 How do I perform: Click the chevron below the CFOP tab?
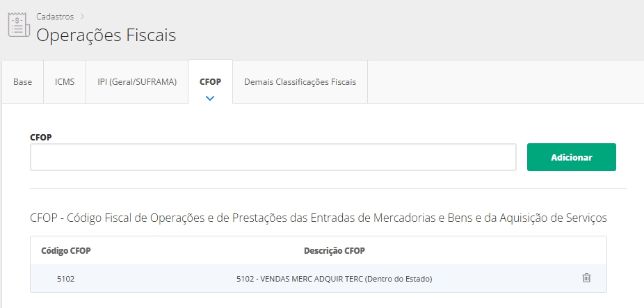210,98
